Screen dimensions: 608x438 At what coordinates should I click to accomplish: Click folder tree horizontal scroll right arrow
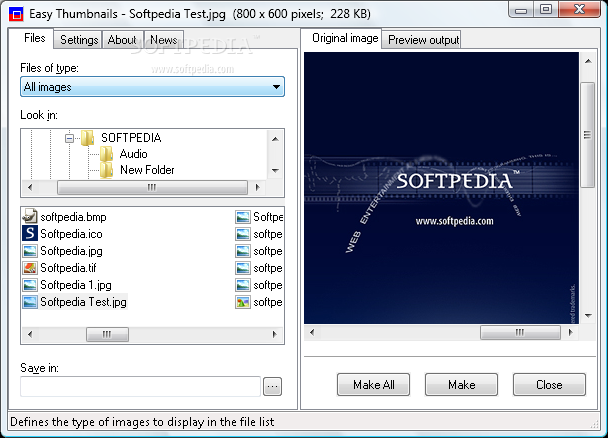point(258,188)
